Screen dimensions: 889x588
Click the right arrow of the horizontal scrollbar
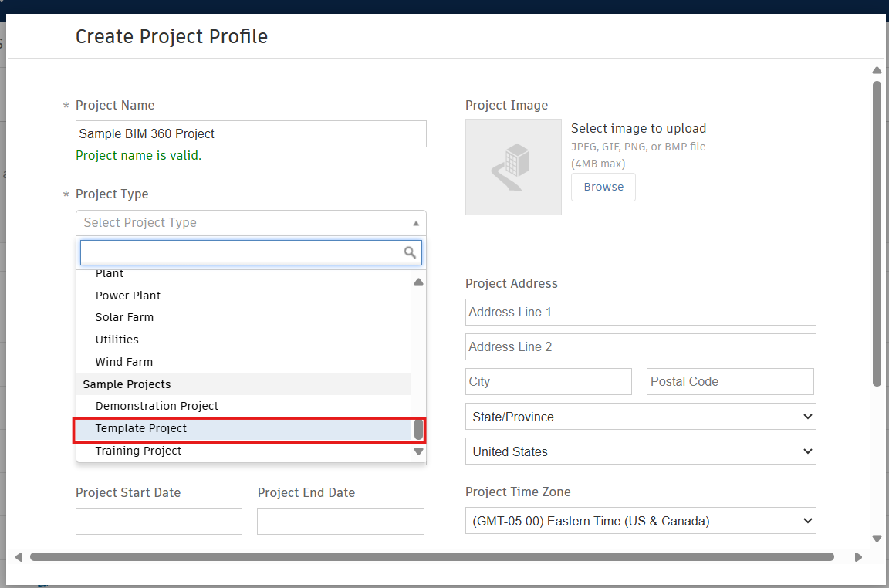pyautogui.click(x=858, y=556)
